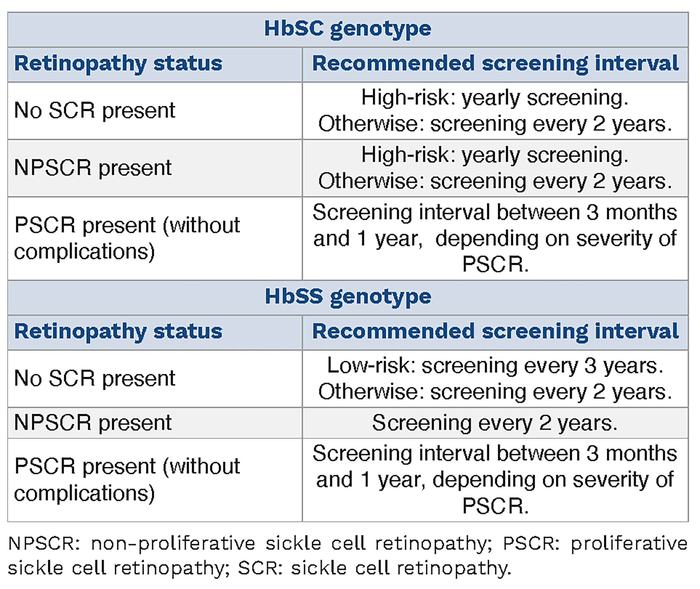Click the HbSC PSCR 3 months to 1 year interval cell
The width and height of the screenshot is (700, 589).
tap(495, 238)
